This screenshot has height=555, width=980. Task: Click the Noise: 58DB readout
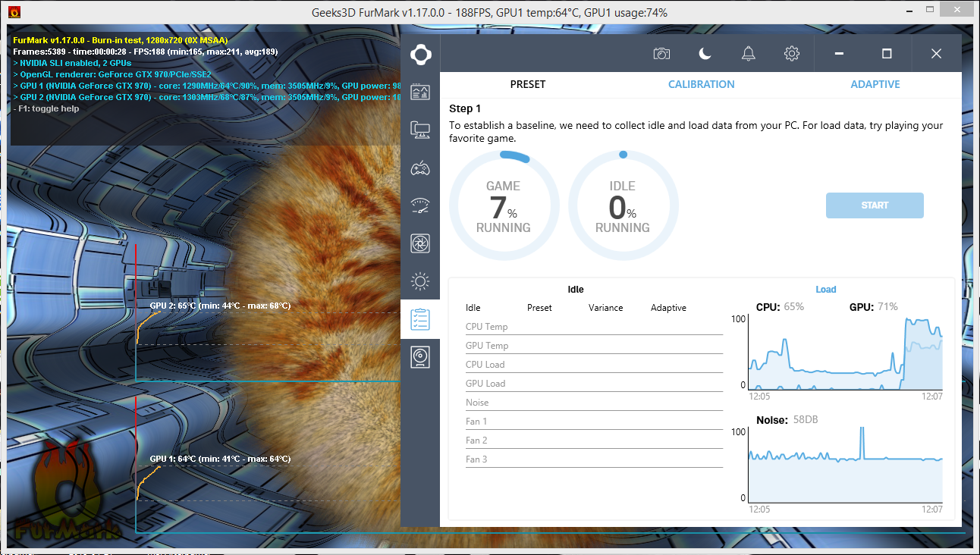(787, 420)
